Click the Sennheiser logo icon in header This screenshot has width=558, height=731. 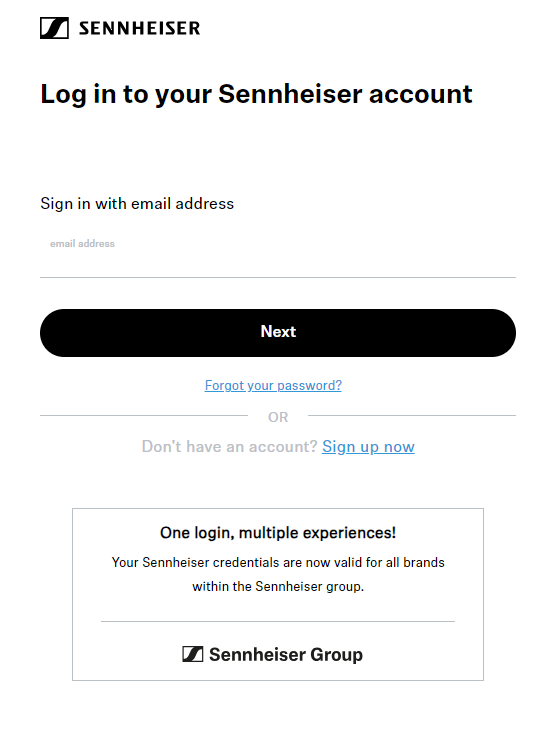(54, 28)
